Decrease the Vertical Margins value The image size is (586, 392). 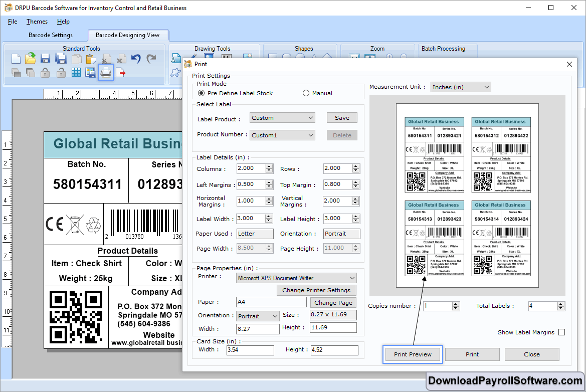pos(356,204)
